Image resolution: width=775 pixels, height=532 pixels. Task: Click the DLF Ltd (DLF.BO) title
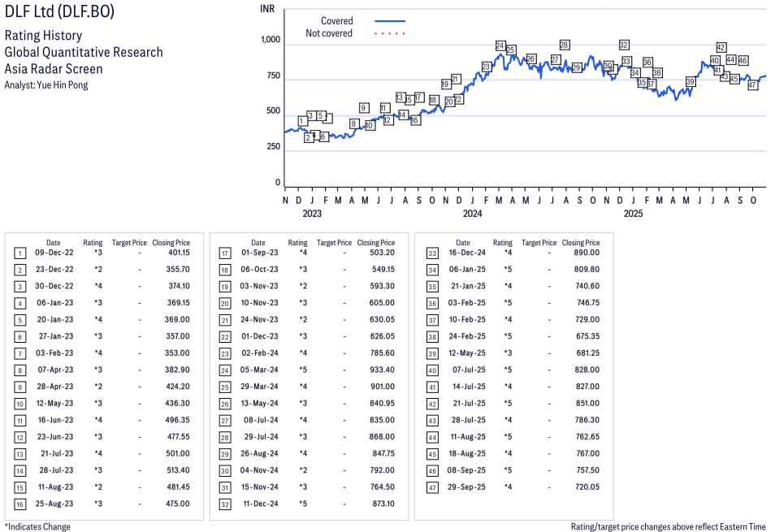(x=61, y=11)
